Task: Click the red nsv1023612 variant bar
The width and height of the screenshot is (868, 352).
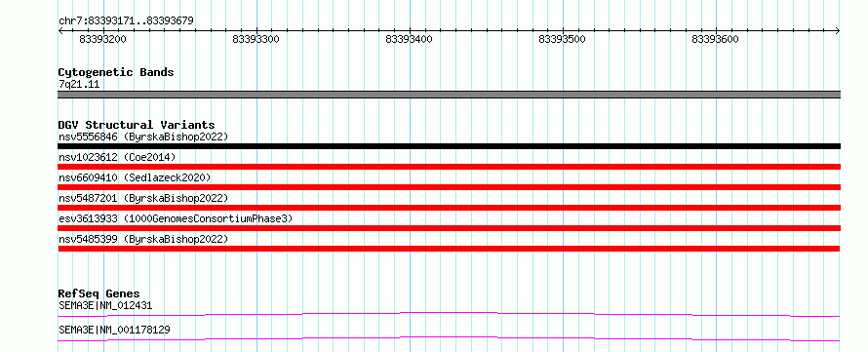Action: (449, 167)
